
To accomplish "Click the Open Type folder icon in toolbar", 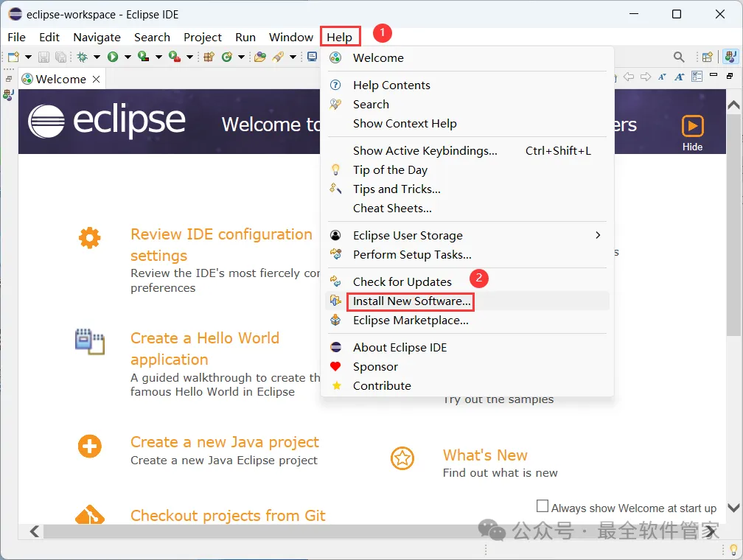I will (259, 57).
